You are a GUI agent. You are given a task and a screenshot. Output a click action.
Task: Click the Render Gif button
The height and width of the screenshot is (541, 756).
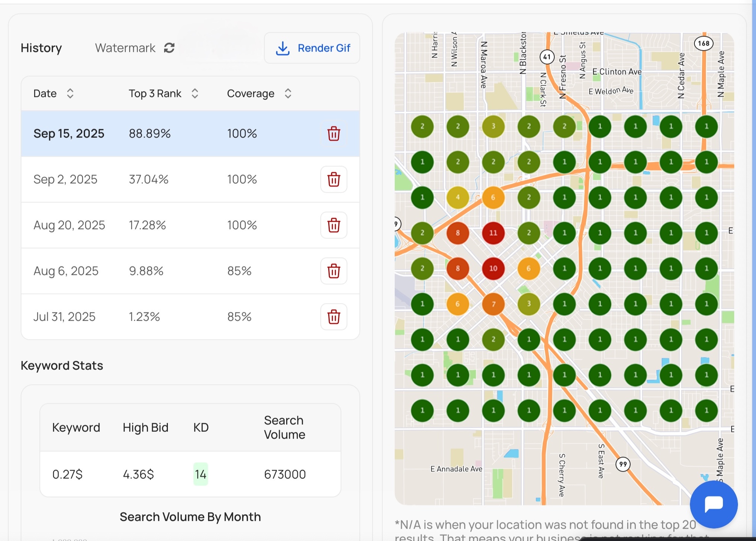tap(312, 48)
